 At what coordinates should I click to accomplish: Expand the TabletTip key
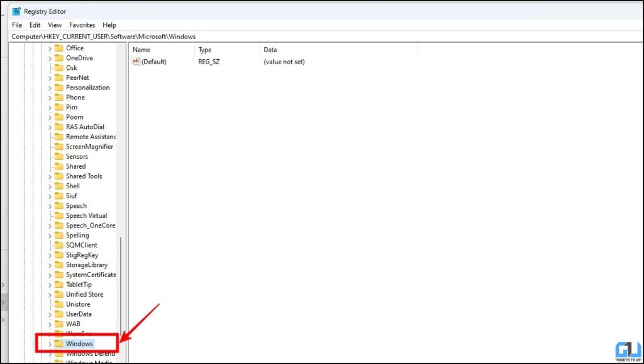point(50,285)
